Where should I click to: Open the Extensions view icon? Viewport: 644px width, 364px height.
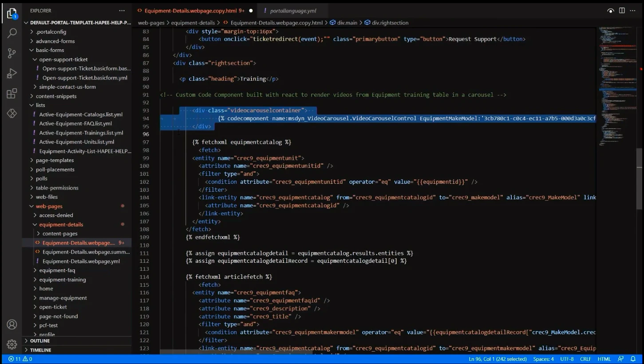[x=12, y=94]
